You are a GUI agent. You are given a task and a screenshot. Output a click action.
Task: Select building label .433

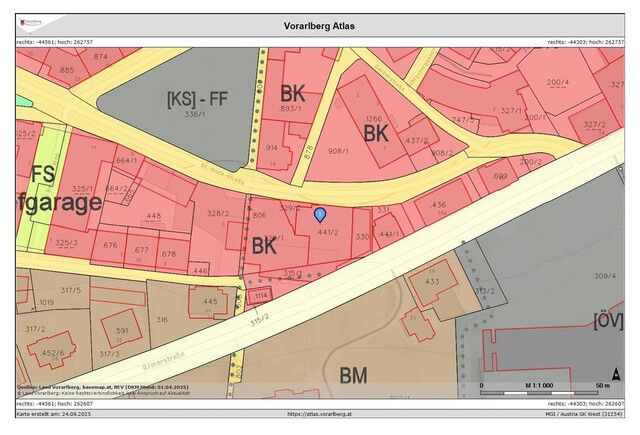(x=431, y=282)
